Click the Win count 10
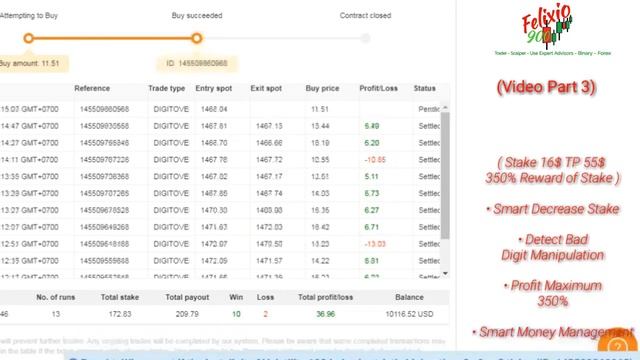 [x=236, y=314]
